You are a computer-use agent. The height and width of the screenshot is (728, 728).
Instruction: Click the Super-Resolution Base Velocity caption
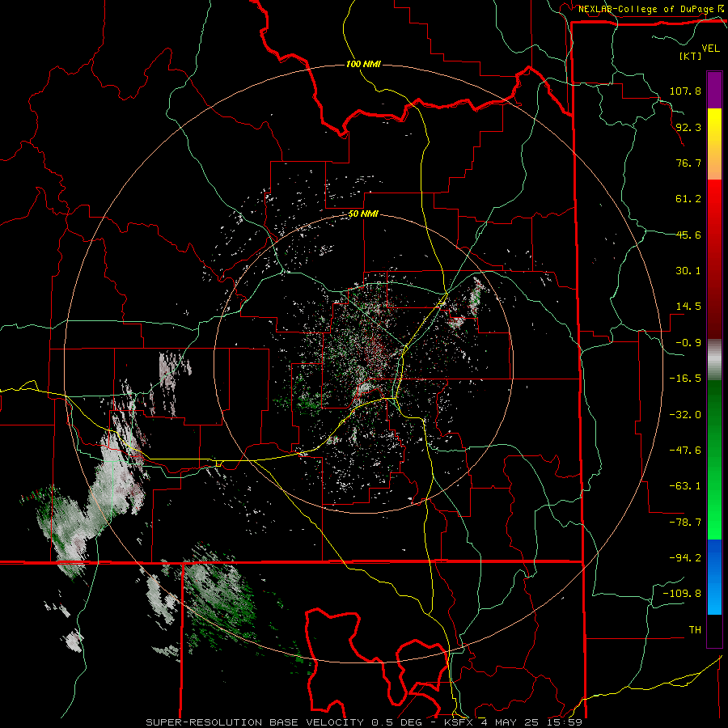[x=364, y=722]
